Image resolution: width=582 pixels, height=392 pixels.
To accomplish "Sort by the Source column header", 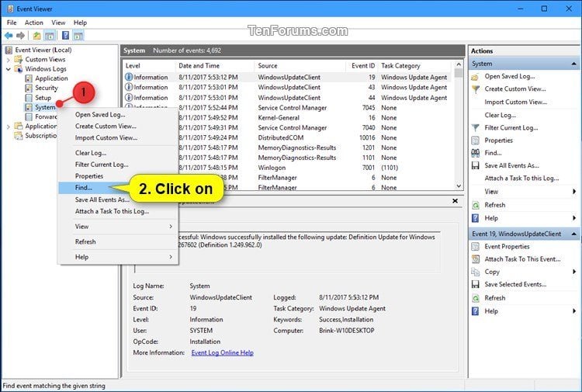I will [300, 66].
